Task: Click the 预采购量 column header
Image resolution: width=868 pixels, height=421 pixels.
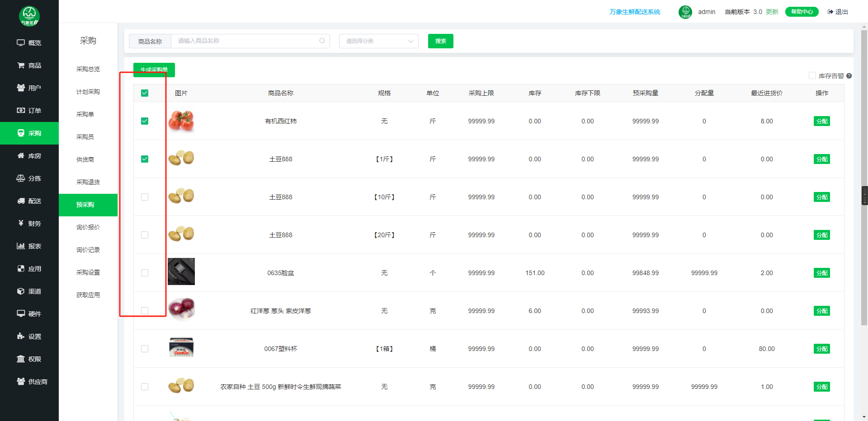Action: (x=646, y=93)
